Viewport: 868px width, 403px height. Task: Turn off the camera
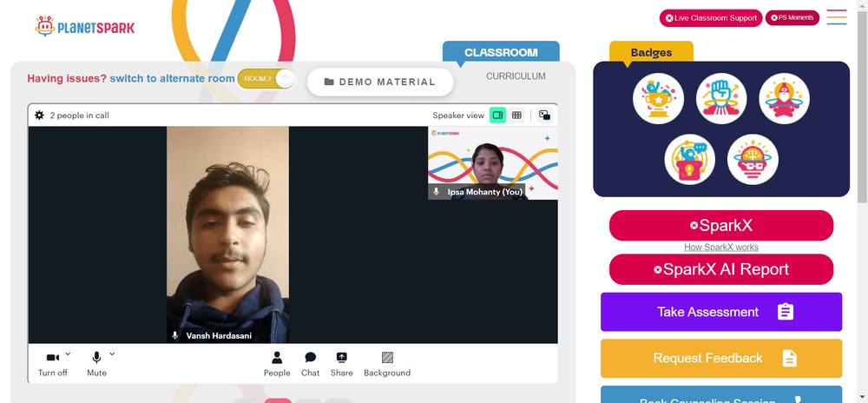53,364
